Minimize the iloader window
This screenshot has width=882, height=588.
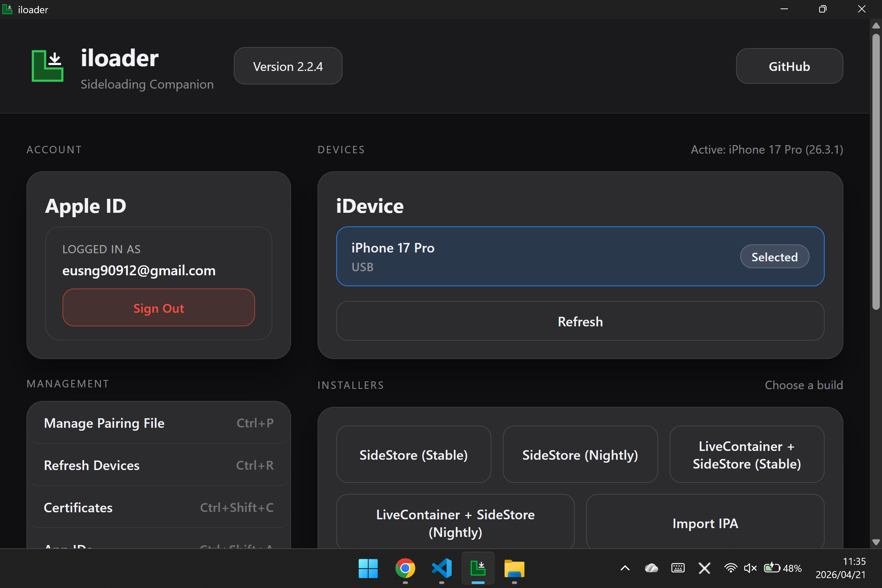(x=784, y=9)
